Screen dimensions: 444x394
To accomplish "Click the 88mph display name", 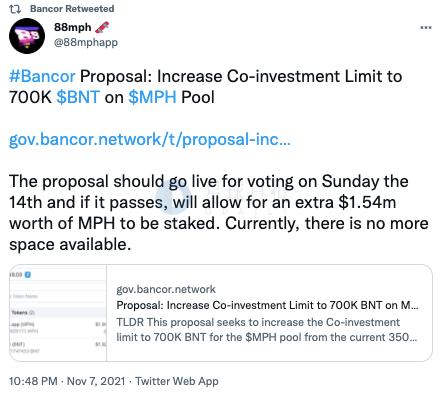I will (72, 27).
